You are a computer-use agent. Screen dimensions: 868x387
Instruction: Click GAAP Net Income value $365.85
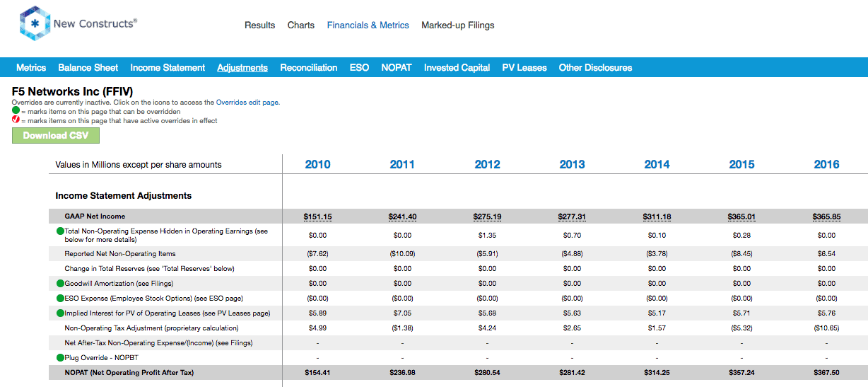pos(827,216)
